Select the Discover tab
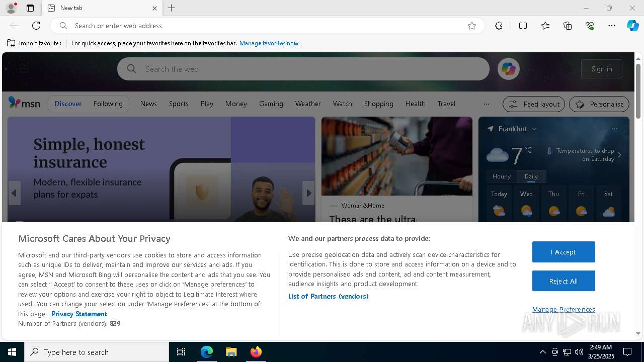The width and height of the screenshot is (644, 362). pos(68,104)
